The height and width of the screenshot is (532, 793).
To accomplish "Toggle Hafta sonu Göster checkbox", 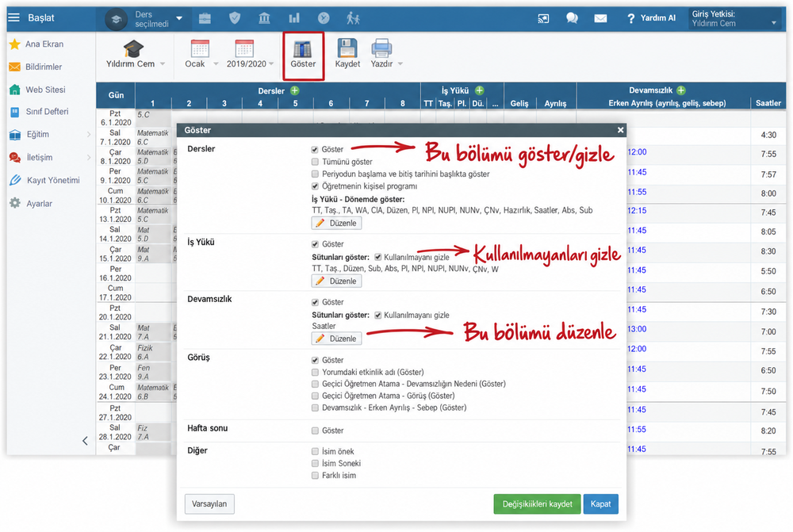I will (315, 431).
